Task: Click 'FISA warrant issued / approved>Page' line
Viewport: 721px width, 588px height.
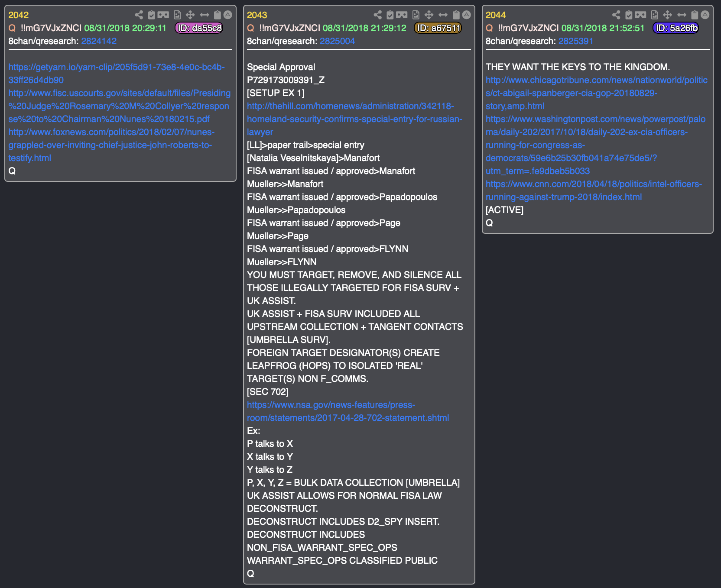Action: [x=324, y=223]
